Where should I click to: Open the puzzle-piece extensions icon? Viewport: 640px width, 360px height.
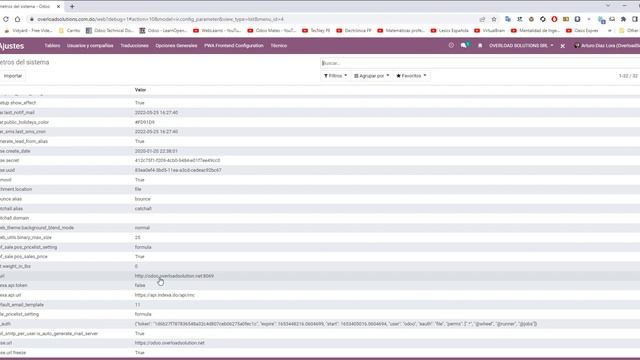click(x=623, y=19)
